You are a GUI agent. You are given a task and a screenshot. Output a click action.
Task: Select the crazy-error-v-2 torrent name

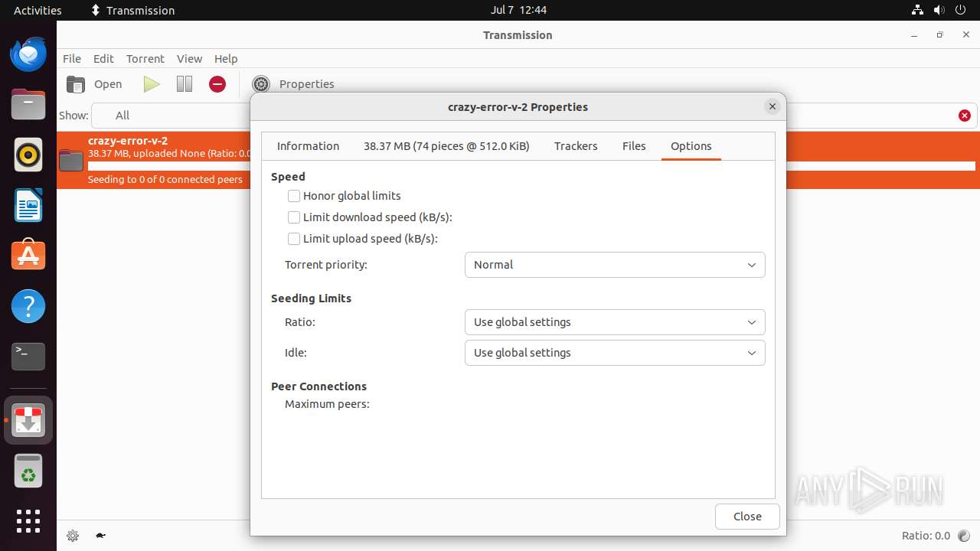pos(128,141)
